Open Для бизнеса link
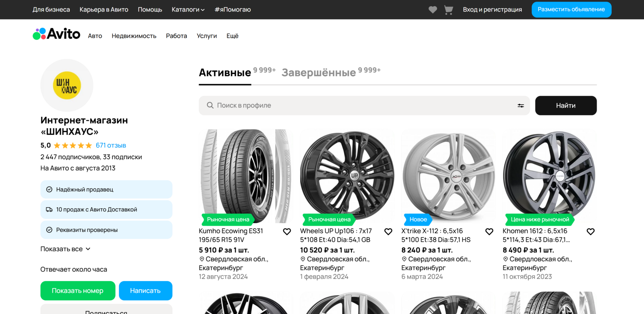Viewport: 644px width, 314px height. [x=51, y=10]
